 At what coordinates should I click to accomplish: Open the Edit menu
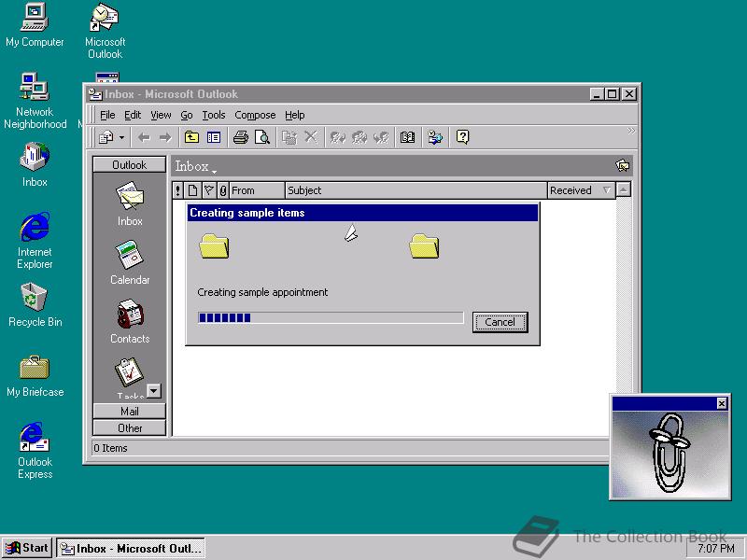pyautogui.click(x=133, y=115)
